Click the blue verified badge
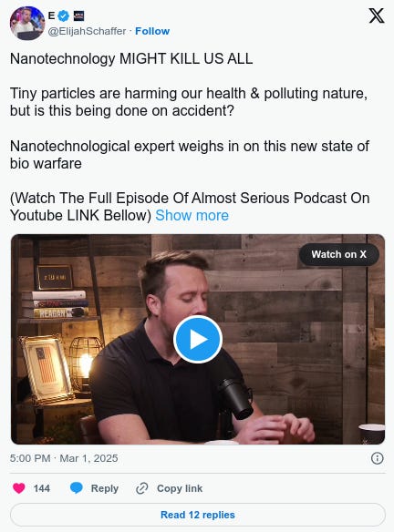Image resolution: width=394 pixels, height=532 pixels. [64, 15]
